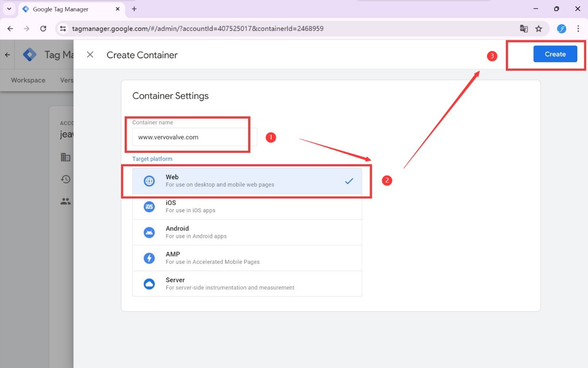
Task: Click the browser forward arrow
Action: pyautogui.click(x=26, y=29)
